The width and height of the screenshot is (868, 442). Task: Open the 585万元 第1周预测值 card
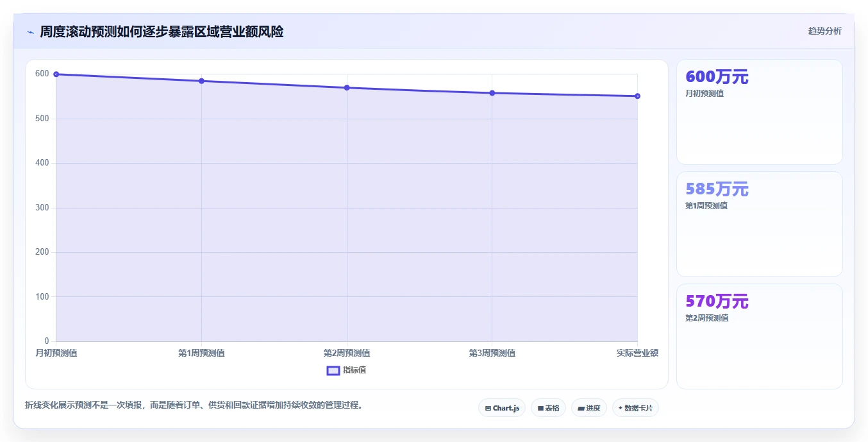(760, 225)
